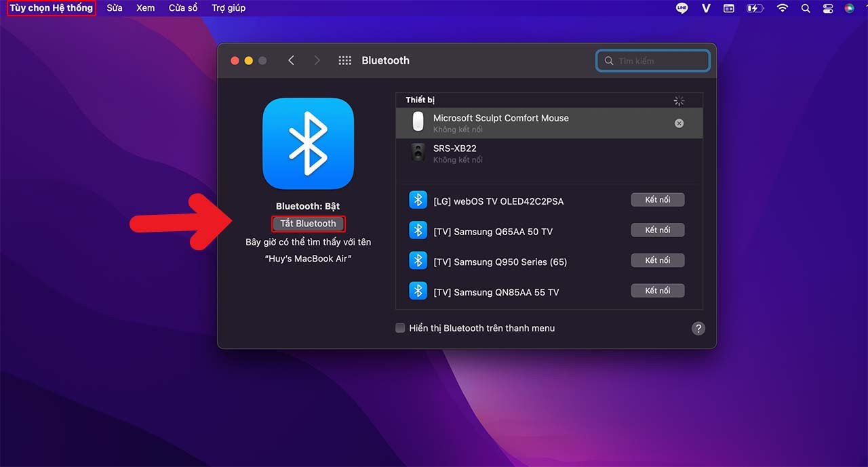Click the Bluetooth icon beside [LG] webOS TV
The width and height of the screenshot is (868, 467).
coord(418,200)
